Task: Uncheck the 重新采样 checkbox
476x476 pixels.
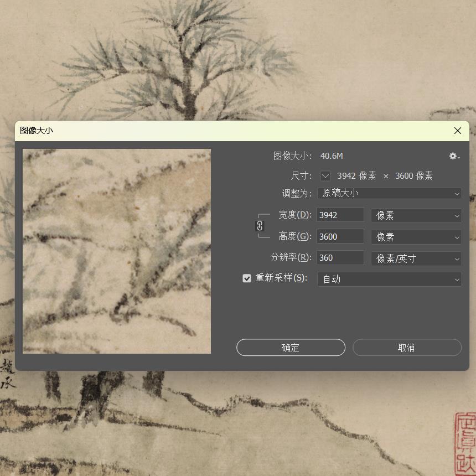Action: pyautogui.click(x=247, y=278)
